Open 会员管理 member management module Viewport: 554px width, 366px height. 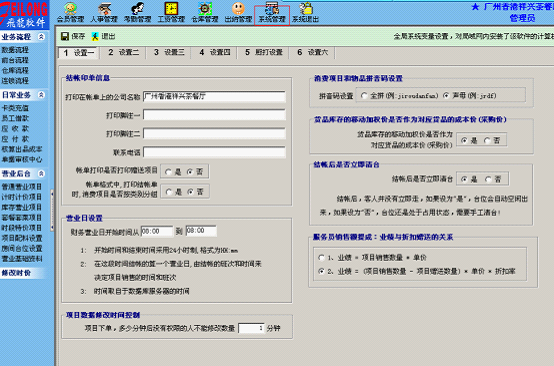(x=71, y=13)
